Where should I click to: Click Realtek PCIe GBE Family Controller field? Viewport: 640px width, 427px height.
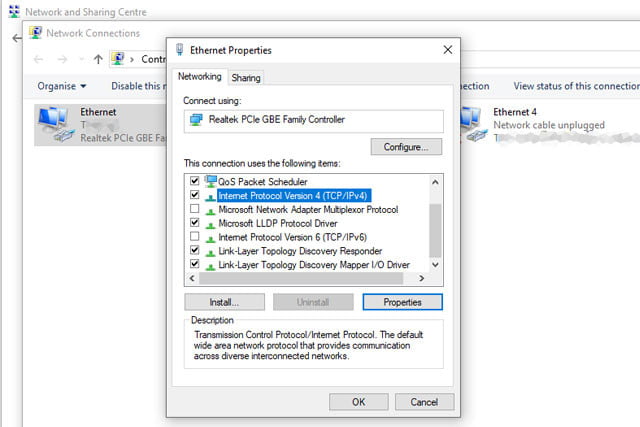click(313, 121)
